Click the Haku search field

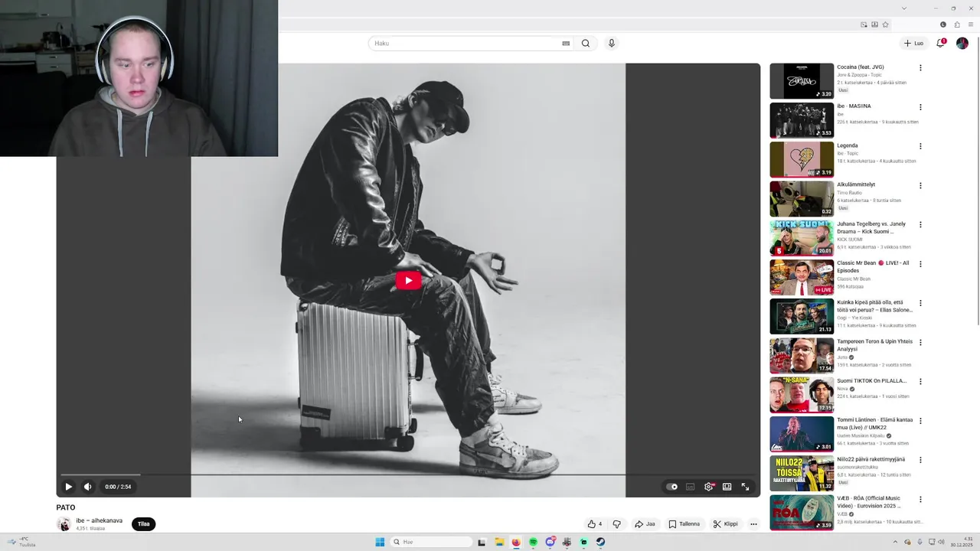pos(465,44)
